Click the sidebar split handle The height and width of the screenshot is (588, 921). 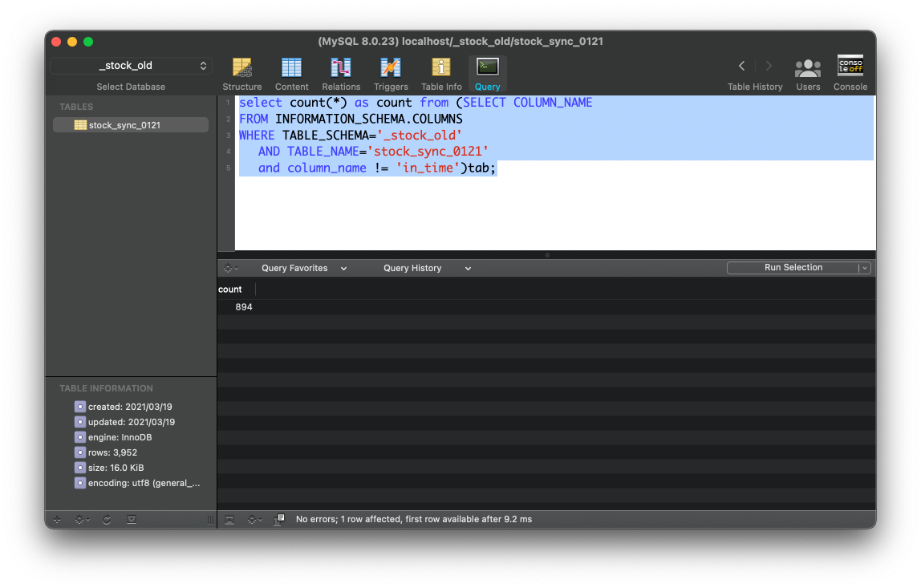tap(210, 520)
